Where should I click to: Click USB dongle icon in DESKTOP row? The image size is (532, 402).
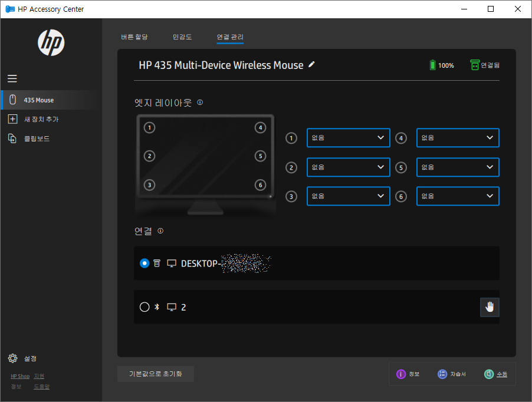157,263
